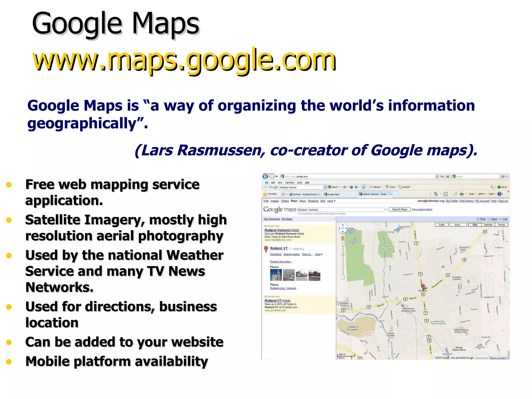
Task: Switch to the Terrain view
Action: coord(501,225)
